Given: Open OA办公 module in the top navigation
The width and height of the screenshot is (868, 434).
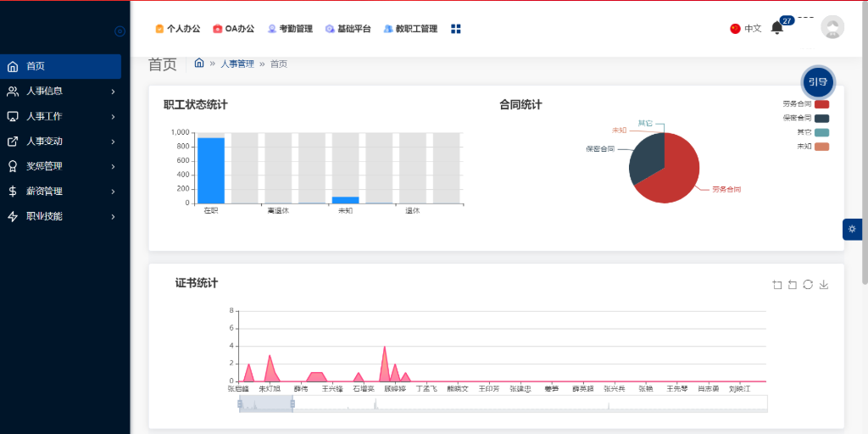Looking at the screenshot, I should 234,29.
